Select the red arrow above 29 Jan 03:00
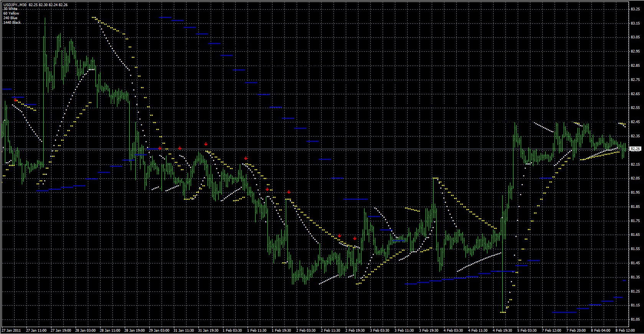644x334 pixels. 160,148
